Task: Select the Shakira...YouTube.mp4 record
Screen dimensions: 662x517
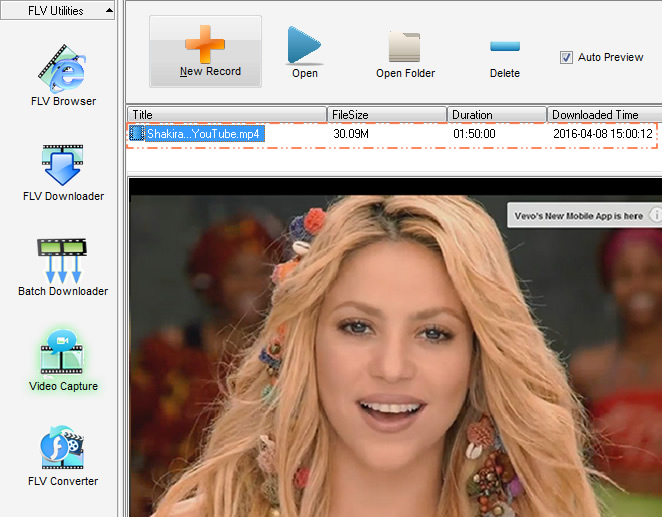Action: click(x=204, y=134)
